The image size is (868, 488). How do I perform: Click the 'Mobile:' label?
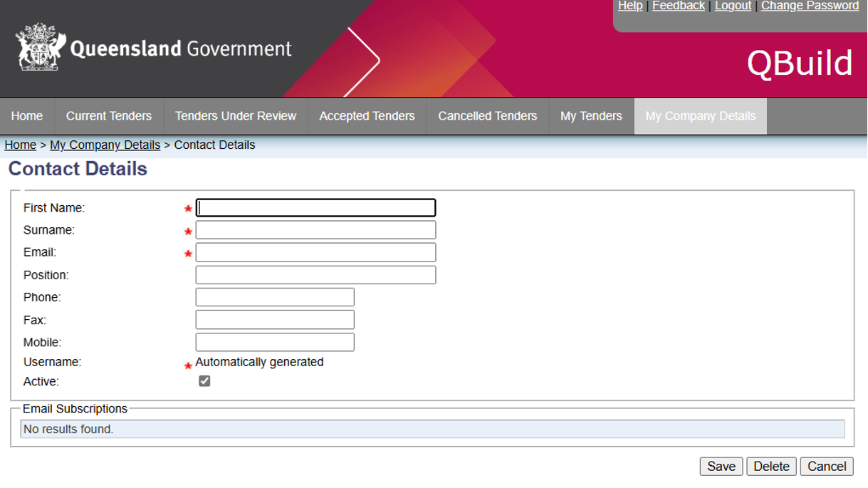pyautogui.click(x=43, y=342)
